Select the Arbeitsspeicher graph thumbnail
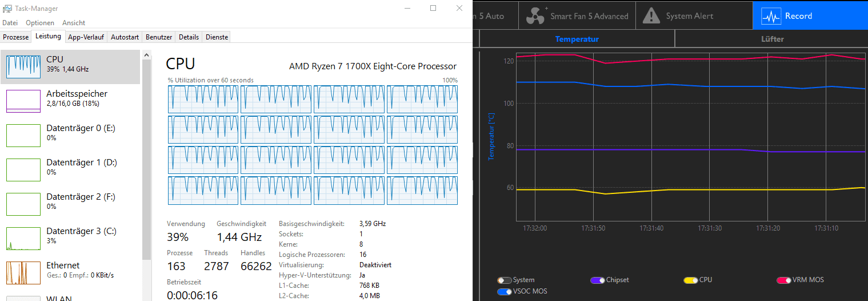Image resolution: width=868 pixels, height=301 pixels. (x=23, y=101)
